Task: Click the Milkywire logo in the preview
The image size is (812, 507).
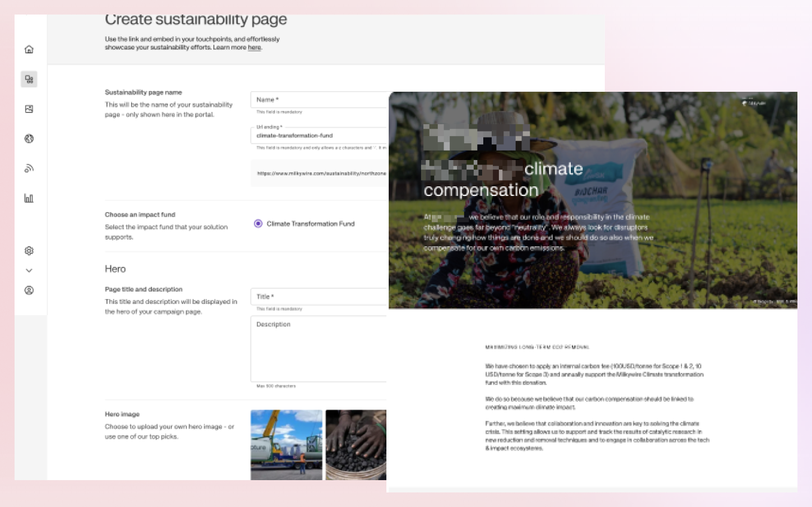Action: 754,103
